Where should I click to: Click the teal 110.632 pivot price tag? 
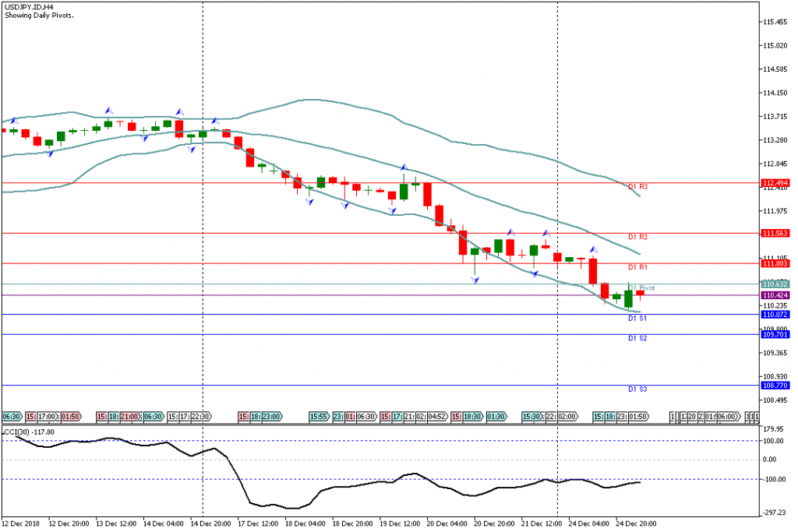(776, 284)
